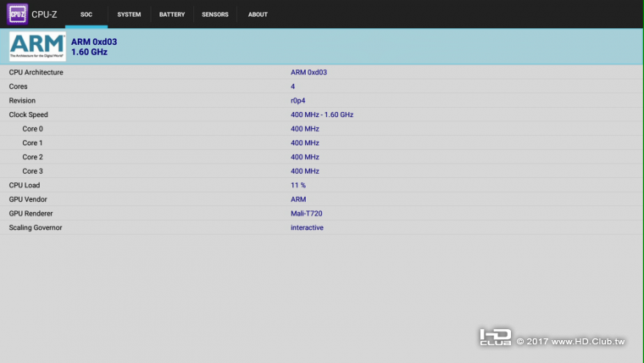Screen dimensions: 644x363
Task: Click the Core 3 row label
Action: click(32, 171)
